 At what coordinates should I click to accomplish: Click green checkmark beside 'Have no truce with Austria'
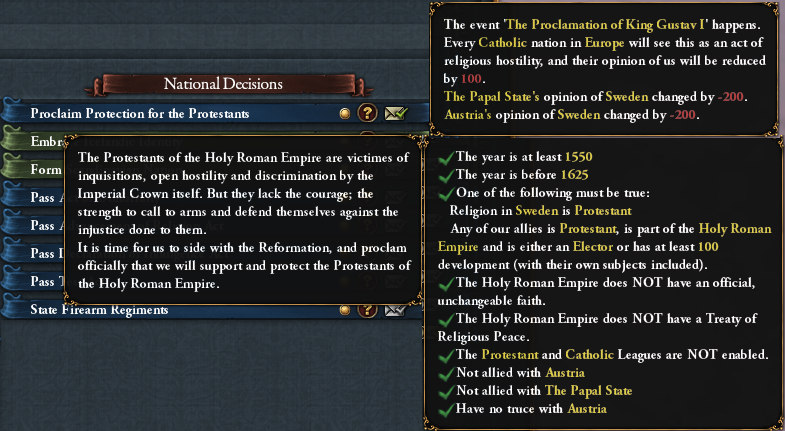(446, 409)
